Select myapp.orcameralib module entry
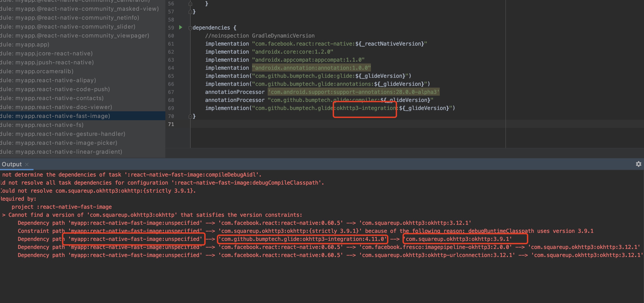 point(44,71)
